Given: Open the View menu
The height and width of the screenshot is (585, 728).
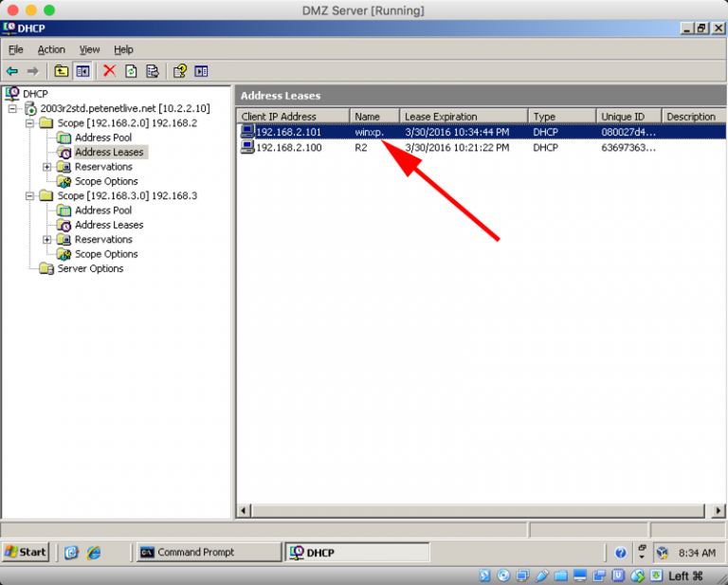Looking at the screenshot, I should point(89,49).
